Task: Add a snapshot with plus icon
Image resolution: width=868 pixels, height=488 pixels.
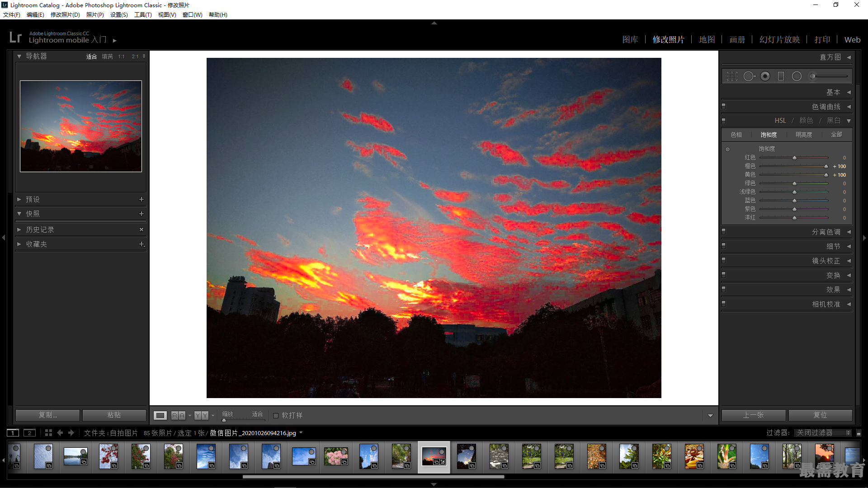Action: click(x=142, y=214)
